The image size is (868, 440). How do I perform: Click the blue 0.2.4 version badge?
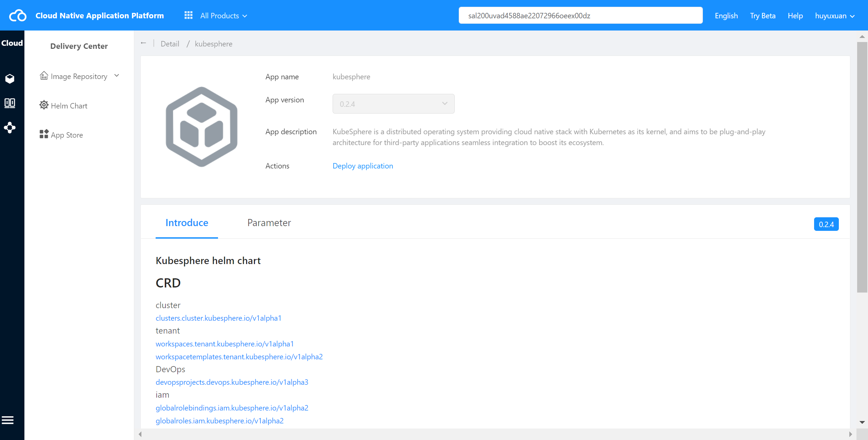pos(826,224)
